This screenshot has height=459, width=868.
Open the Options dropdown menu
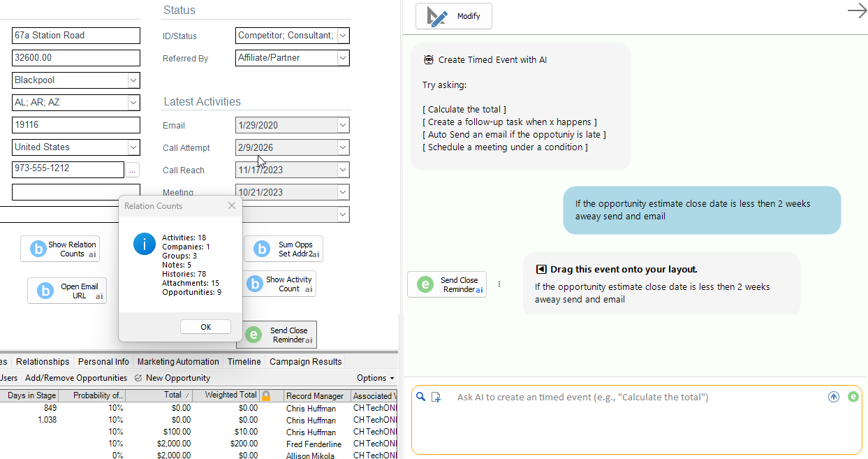(x=375, y=378)
